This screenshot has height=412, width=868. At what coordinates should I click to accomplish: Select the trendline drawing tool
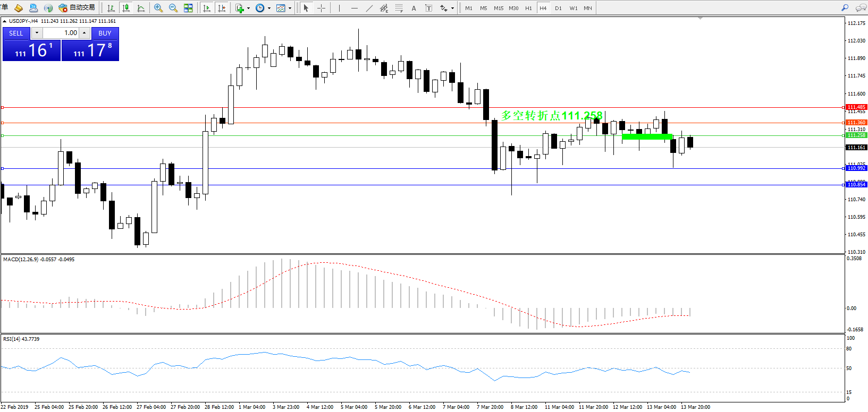[x=369, y=8]
